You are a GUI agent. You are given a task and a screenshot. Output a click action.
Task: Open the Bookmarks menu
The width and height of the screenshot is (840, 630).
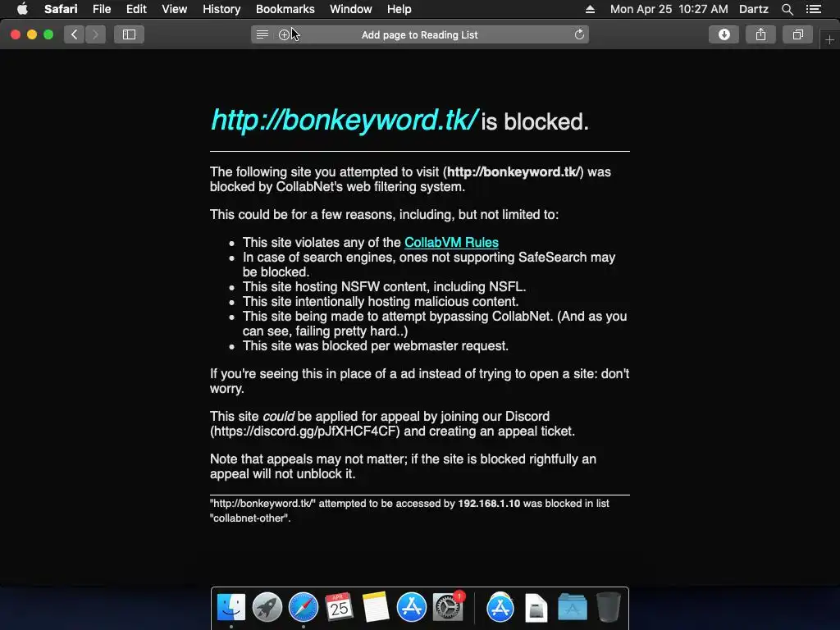point(285,9)
